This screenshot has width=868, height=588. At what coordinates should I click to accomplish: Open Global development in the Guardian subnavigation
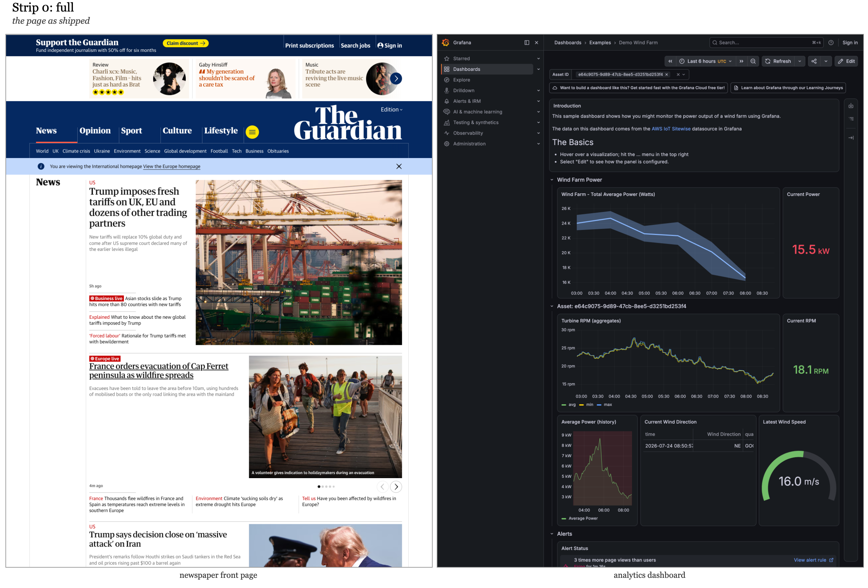click(185, 151)
